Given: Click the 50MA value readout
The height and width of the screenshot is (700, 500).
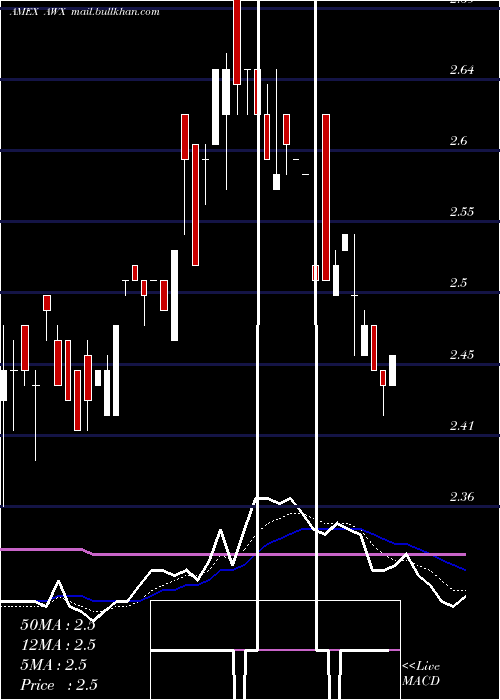Looking at the screenshot, I should [58, 625].
